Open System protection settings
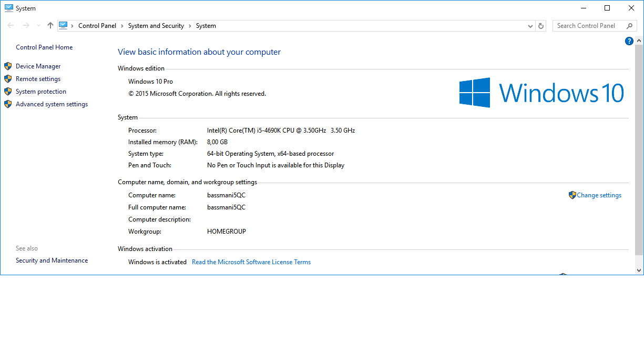644x341 pixels. [x=41, y=92]
